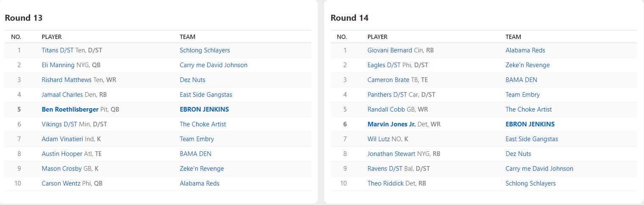Screen dimensions: 644x205
Task: Open Titans D/ST player page
Action: [x=58, y=50]
